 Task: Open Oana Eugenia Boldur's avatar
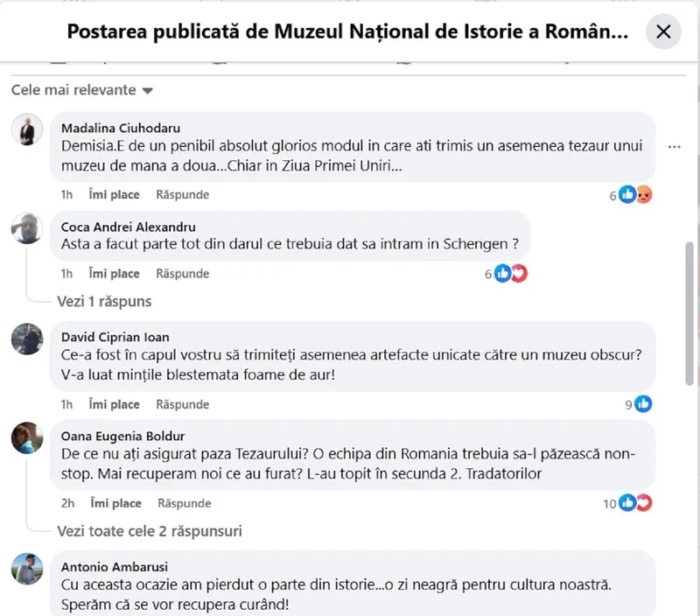pyautogui.click(x=27, y=438)
